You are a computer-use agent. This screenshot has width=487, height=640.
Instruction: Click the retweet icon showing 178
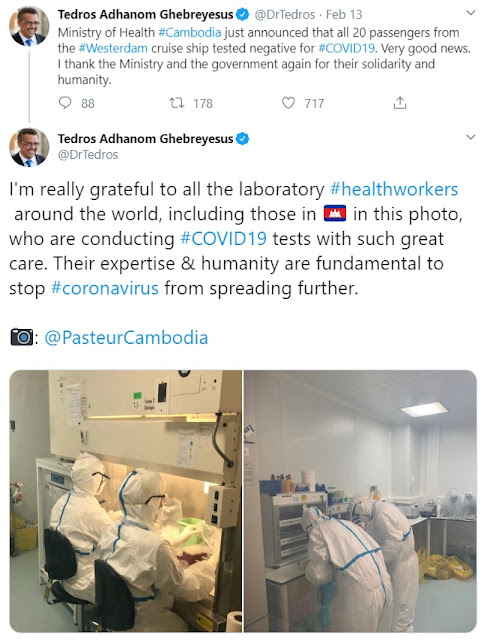tap(176, 103)
